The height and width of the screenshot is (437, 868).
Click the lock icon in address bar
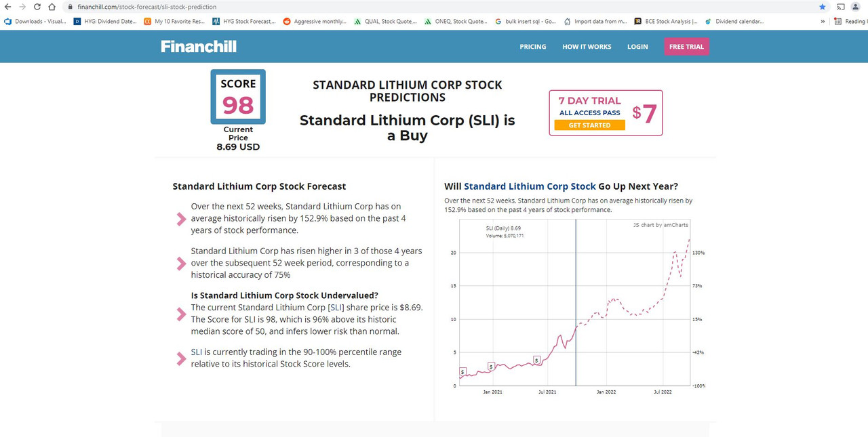coord(71,7)
